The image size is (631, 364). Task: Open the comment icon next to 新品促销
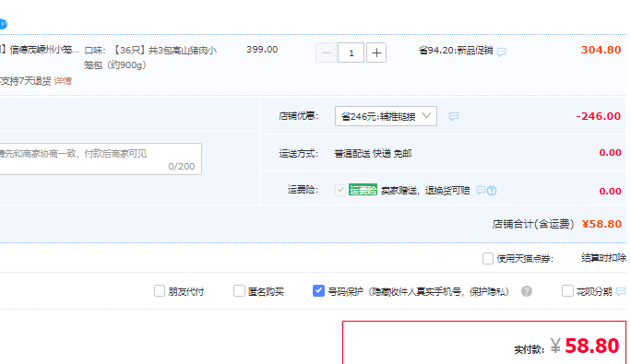(x=502, y=52)
